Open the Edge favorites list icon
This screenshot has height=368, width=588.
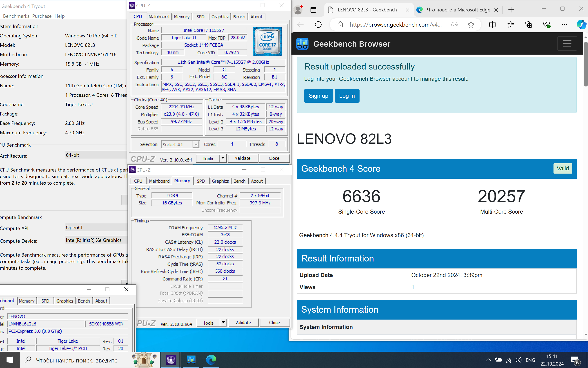pos(510,25)
